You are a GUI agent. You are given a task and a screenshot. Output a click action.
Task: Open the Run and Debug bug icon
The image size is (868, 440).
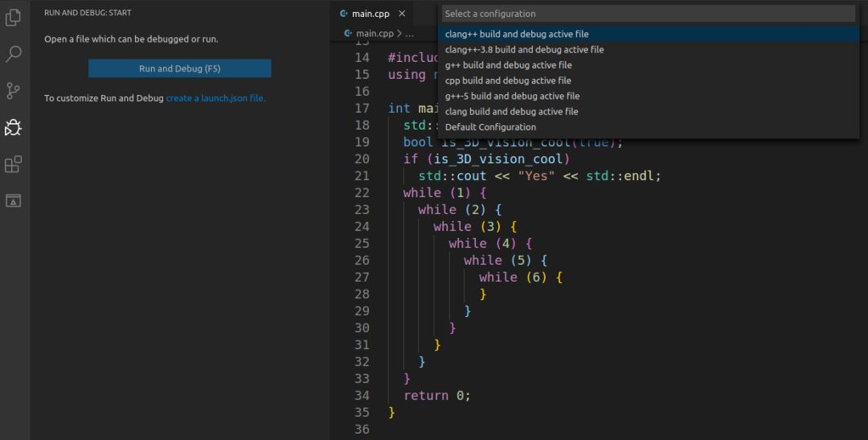coord(13,127)
